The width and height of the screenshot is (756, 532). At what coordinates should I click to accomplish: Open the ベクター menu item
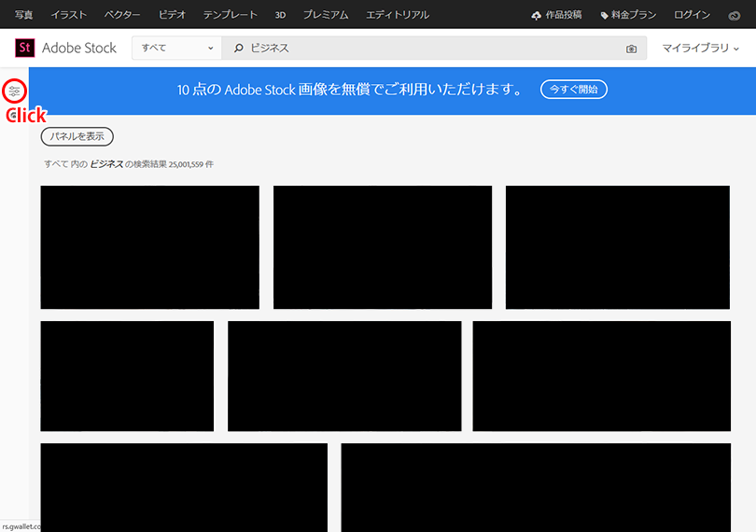coord(122,15)
